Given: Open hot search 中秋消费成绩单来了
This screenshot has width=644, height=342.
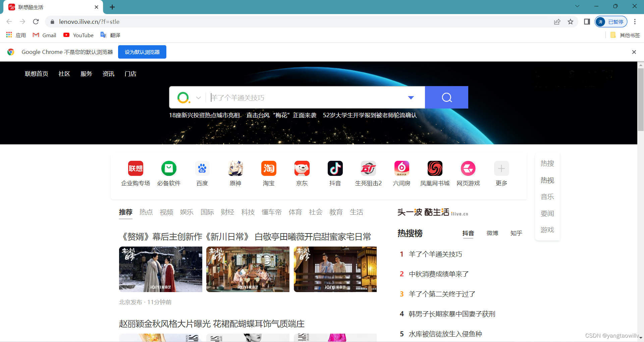Looking at the screenshot, I should pyautogui.click(x=439, y=274).
